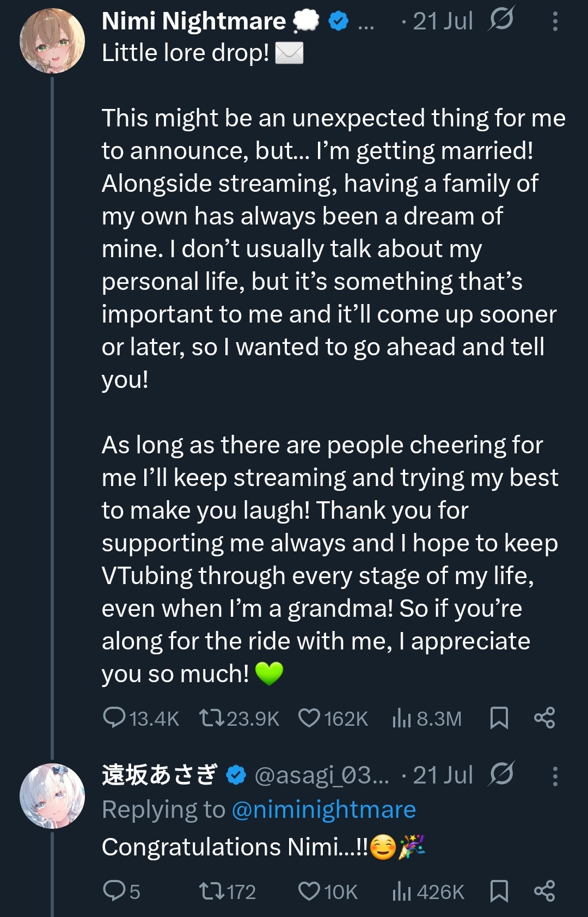Bookmark Nimi Nightmare's announcement post

coord(499,718)
